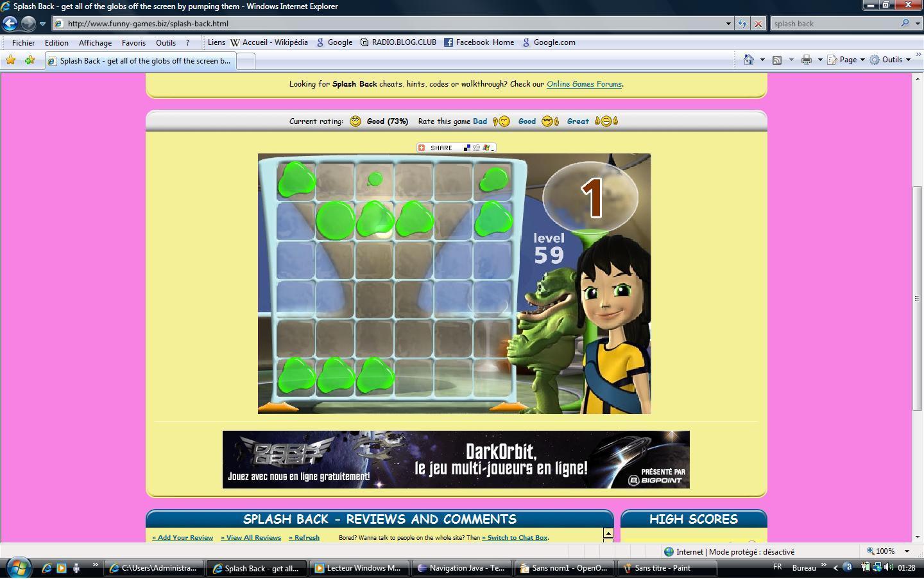The width and height of the screenshot is (924, 579).
Task: Open the Edition menu
Action: pyautogui.click(x=56, y=43)
